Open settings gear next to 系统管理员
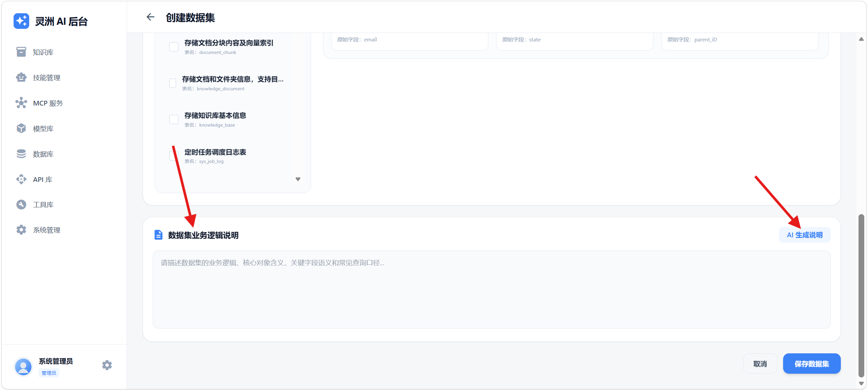868x391 pixels. pos(107,365)
